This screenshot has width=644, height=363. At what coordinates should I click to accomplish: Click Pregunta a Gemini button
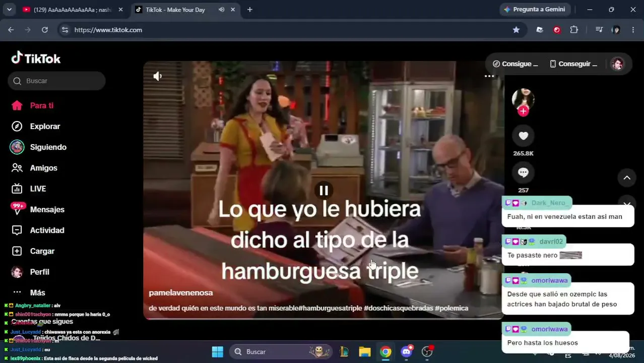pyautogui.click(x=535, y=9)
